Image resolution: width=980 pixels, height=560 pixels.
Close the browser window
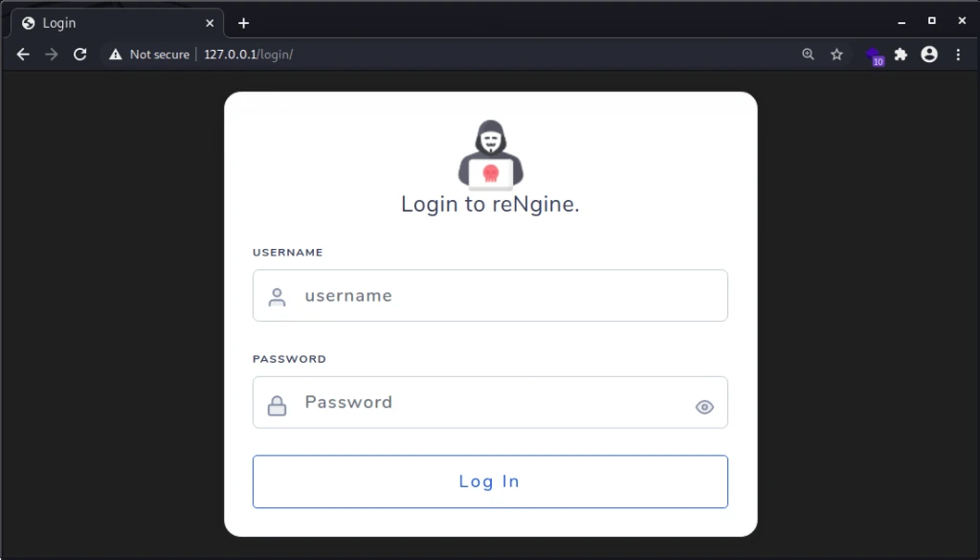point(962,21)
